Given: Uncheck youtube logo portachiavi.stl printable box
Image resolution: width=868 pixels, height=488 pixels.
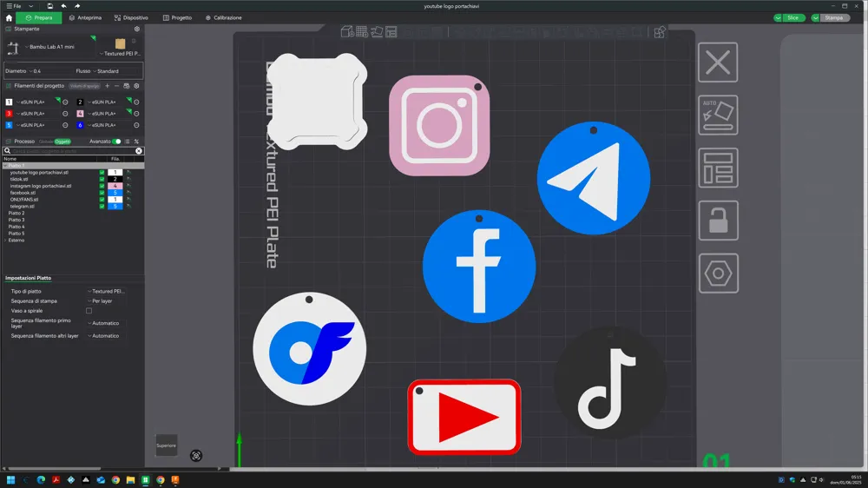Looking at the screenshot, I should [x=102, y=172].
